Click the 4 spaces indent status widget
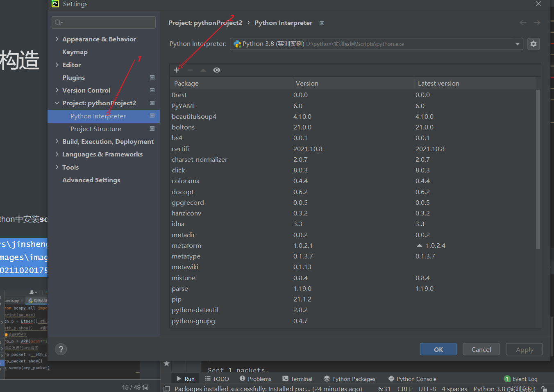554x392 pixels. [454, 389]
